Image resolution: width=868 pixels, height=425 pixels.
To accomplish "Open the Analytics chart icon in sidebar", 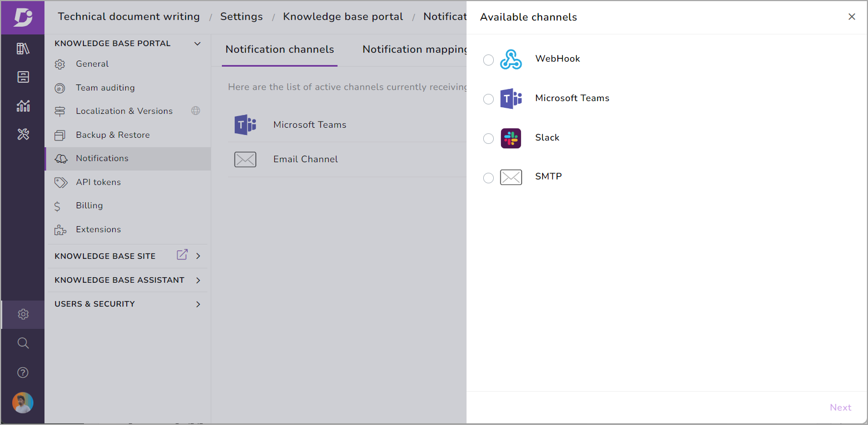I will (23, 106).
